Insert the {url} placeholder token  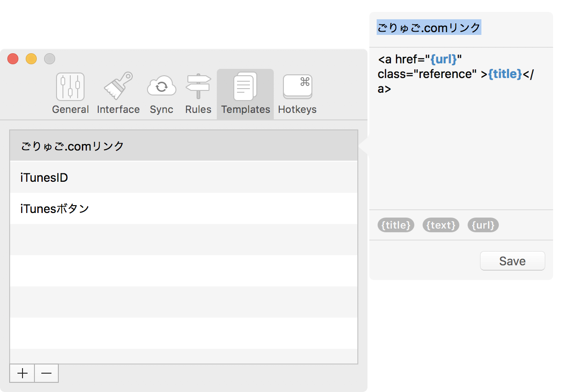click(x=483, y=225)
